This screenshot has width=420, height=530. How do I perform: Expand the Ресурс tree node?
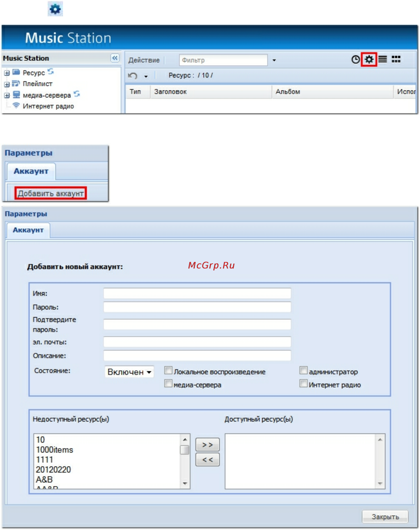point(7,73)
